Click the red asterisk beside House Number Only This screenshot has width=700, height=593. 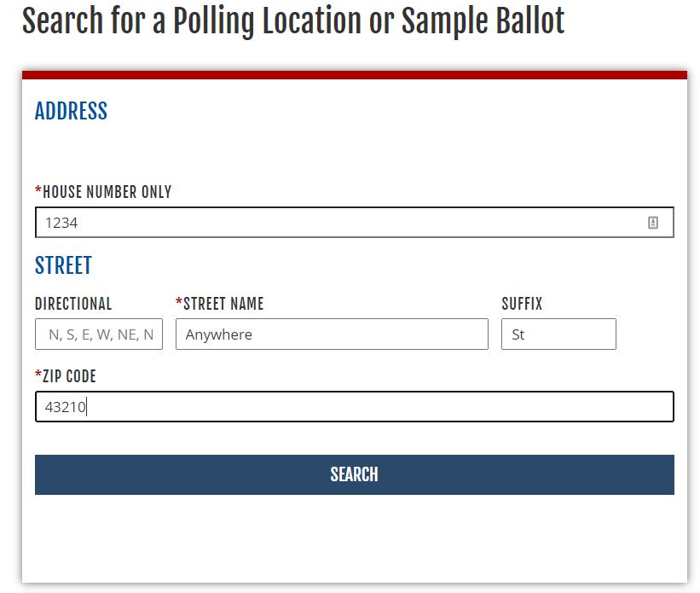click(x=38, y=191)
